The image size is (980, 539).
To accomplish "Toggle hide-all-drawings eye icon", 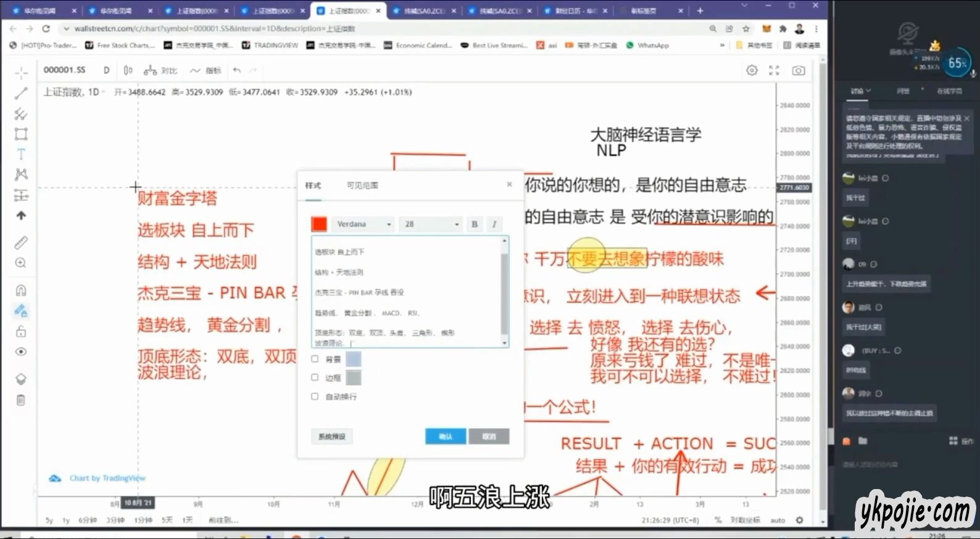I will pos(21,352).
